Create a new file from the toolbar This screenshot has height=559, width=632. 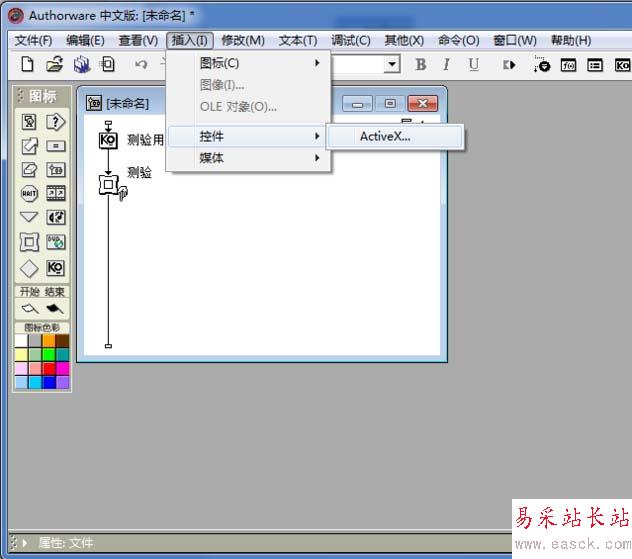click(x=27, y=64)
